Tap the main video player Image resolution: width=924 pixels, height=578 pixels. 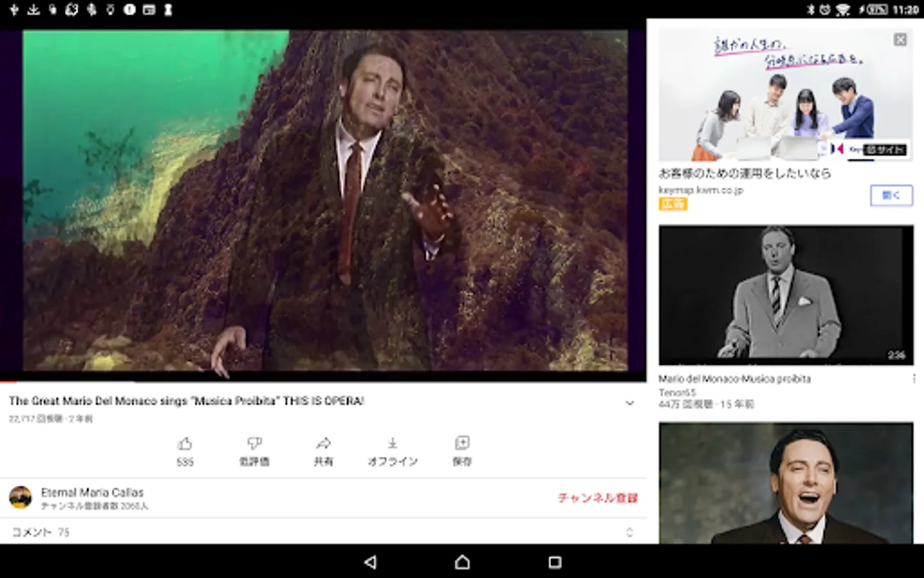pos(323,200)
